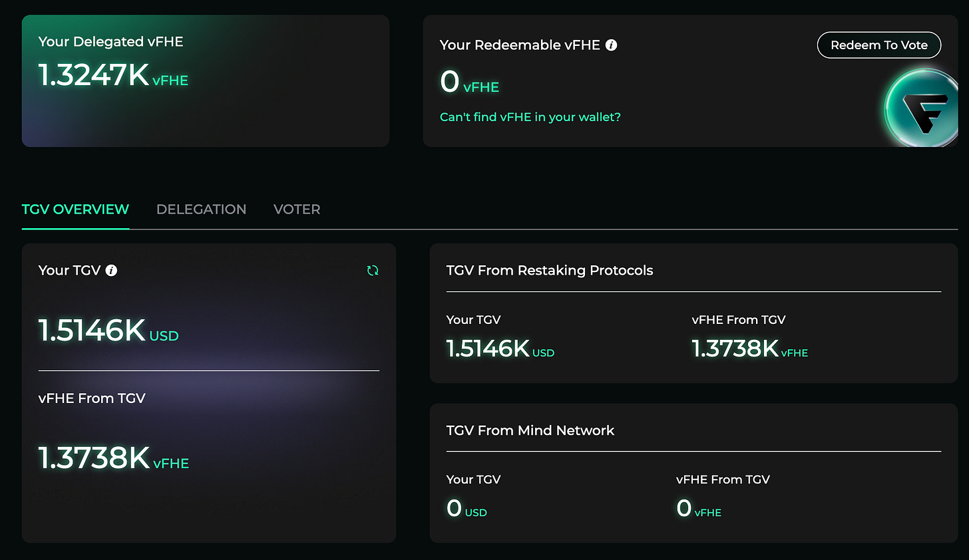Open the "Can't find vFHE in your wallet?" link
Viewport: 969px width, 560px height.
530,117
